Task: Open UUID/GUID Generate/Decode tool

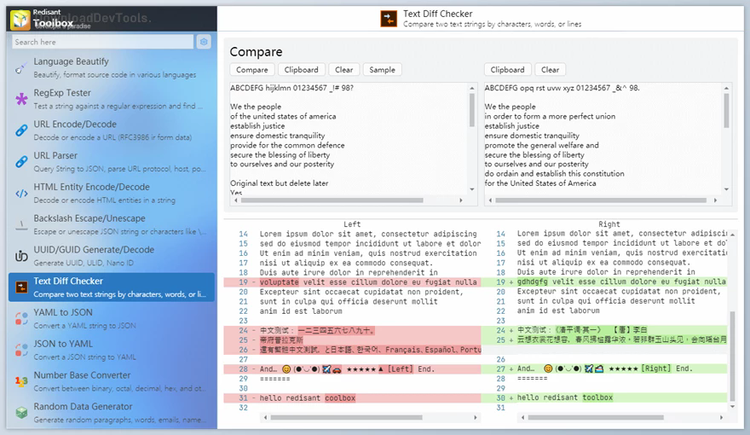Action: click(111, 256)
